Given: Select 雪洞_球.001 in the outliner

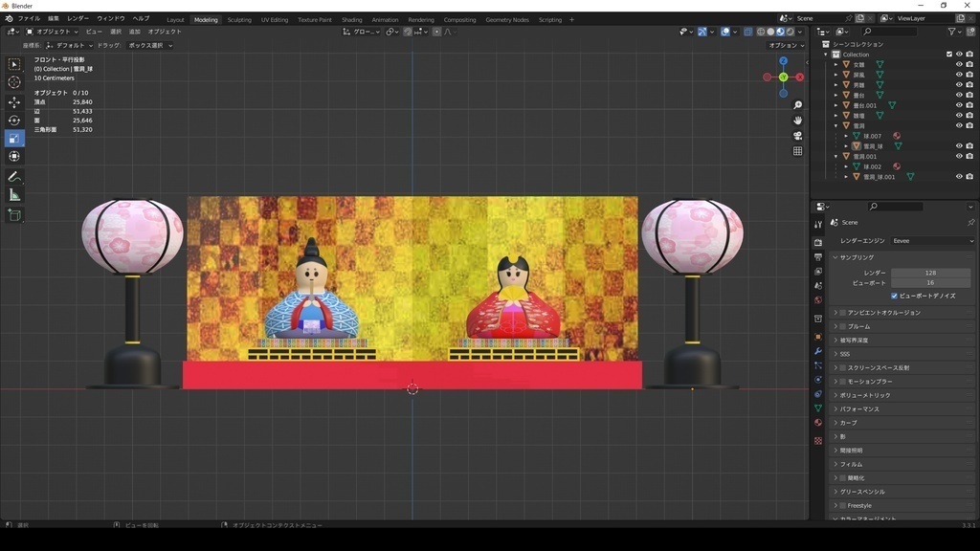Looking at the screenshot, I should click(880, 176).
